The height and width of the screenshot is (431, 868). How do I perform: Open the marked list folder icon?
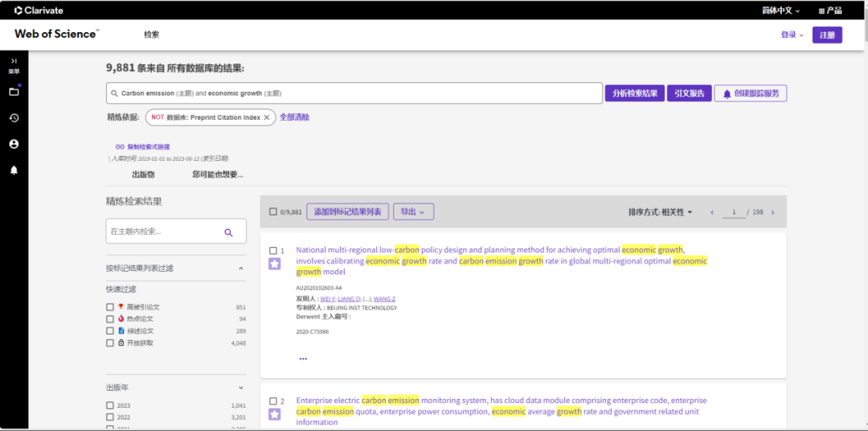14,92
